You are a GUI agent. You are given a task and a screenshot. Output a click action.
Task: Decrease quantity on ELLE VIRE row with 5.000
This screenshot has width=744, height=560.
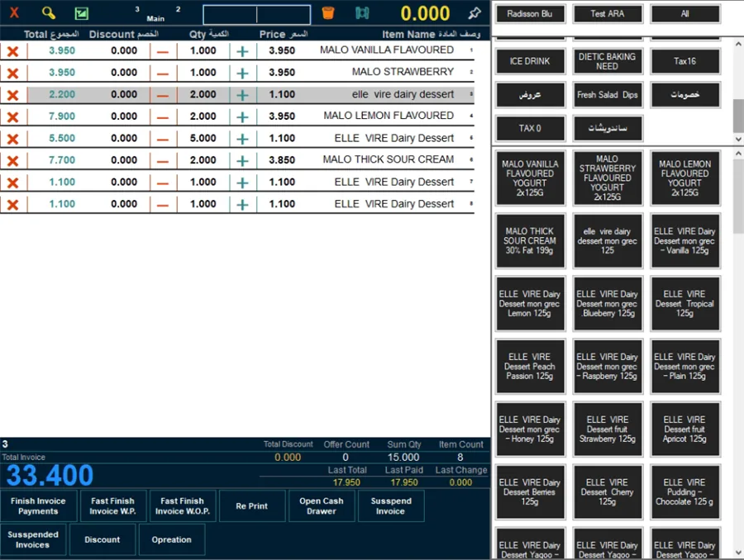click(163, 139)
